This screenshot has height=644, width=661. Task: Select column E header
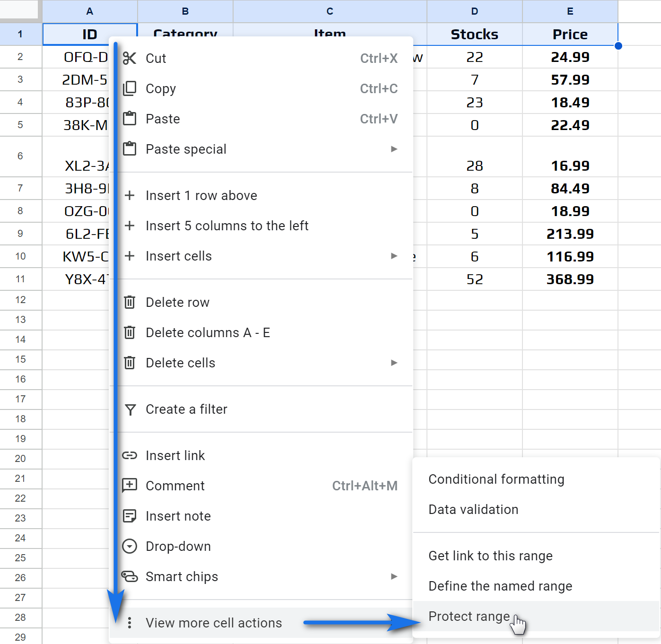(570, 11)
